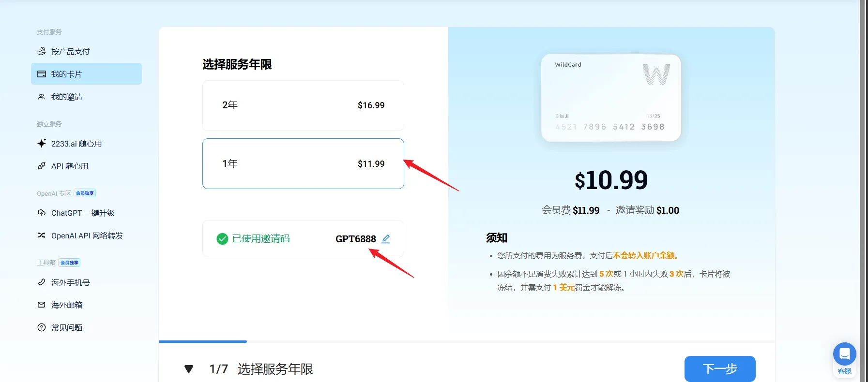Click the ChatGPT 一键升级 upgrade icon
The width and height of the screenshot is (868, 382).
click(42, 213)
